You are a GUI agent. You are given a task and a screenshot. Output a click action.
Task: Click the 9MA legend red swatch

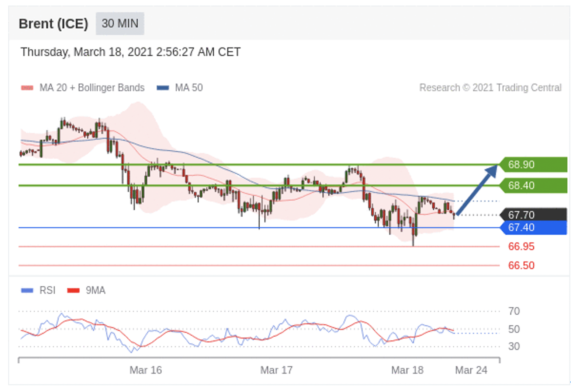tap(73, 291)
